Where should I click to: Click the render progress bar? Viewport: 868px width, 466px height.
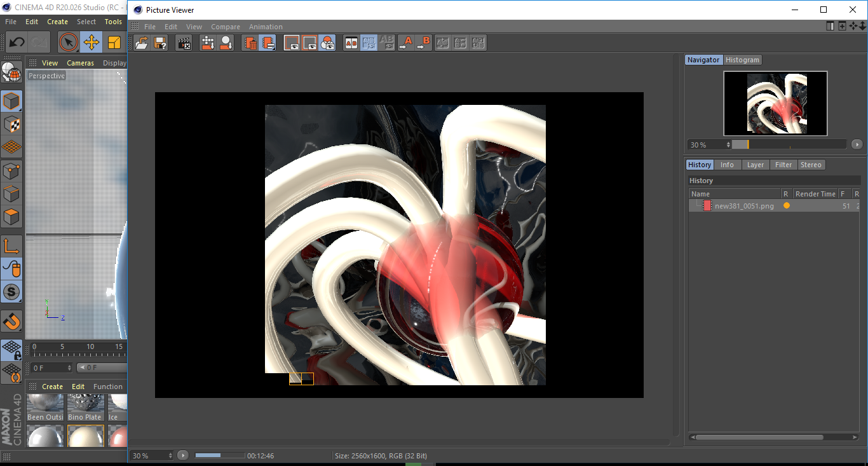pos(220,455)
